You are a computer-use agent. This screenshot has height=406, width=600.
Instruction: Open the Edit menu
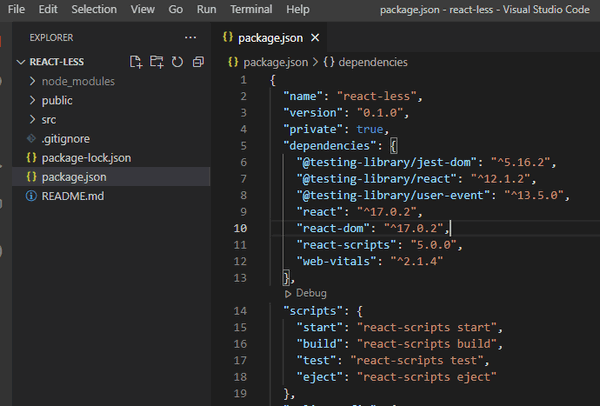(48, 9)
